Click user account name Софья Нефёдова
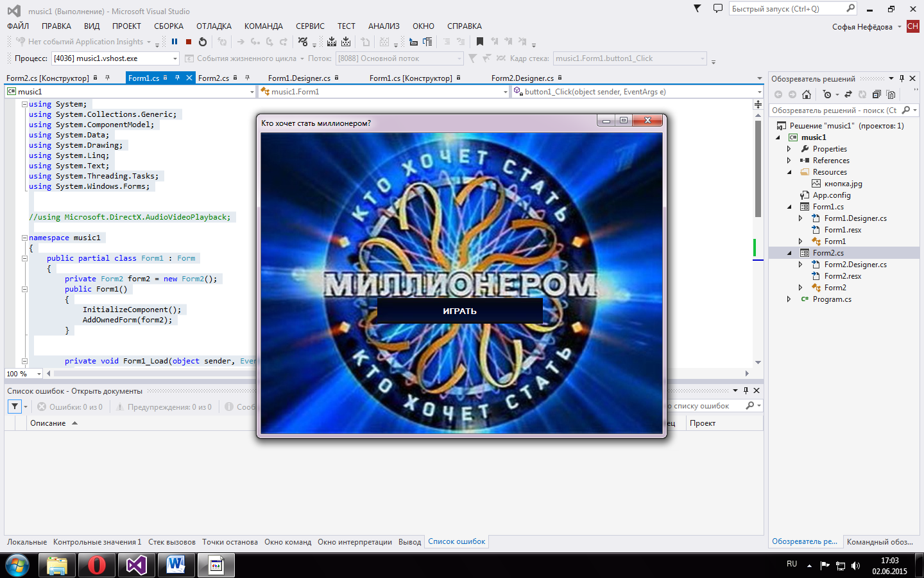 tap(862, 27)
